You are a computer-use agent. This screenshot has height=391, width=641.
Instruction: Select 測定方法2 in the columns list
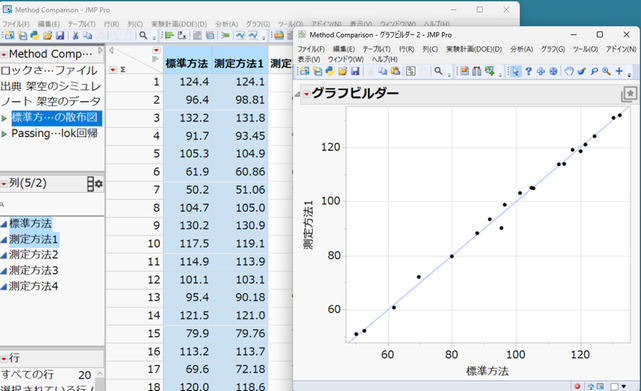click(x=34, y=255)
